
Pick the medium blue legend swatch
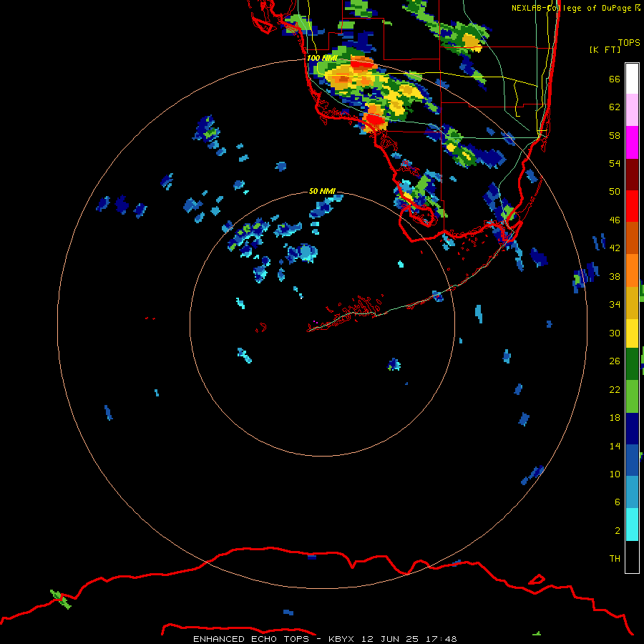click(x=632, y=460)
